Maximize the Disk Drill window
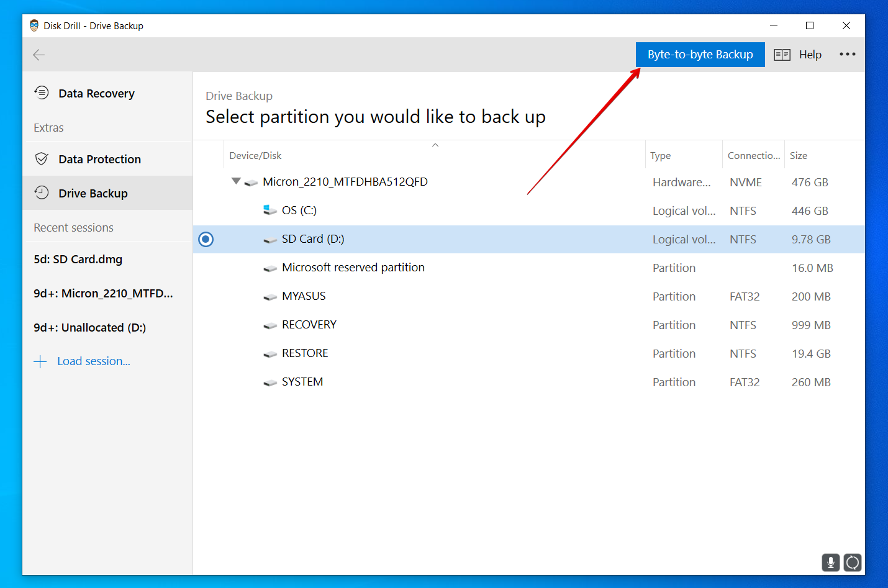888x588 pixels. point(810,25)
